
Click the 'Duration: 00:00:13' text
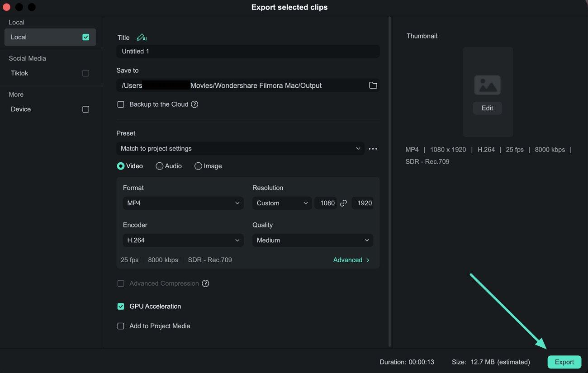tap(407, 362)
